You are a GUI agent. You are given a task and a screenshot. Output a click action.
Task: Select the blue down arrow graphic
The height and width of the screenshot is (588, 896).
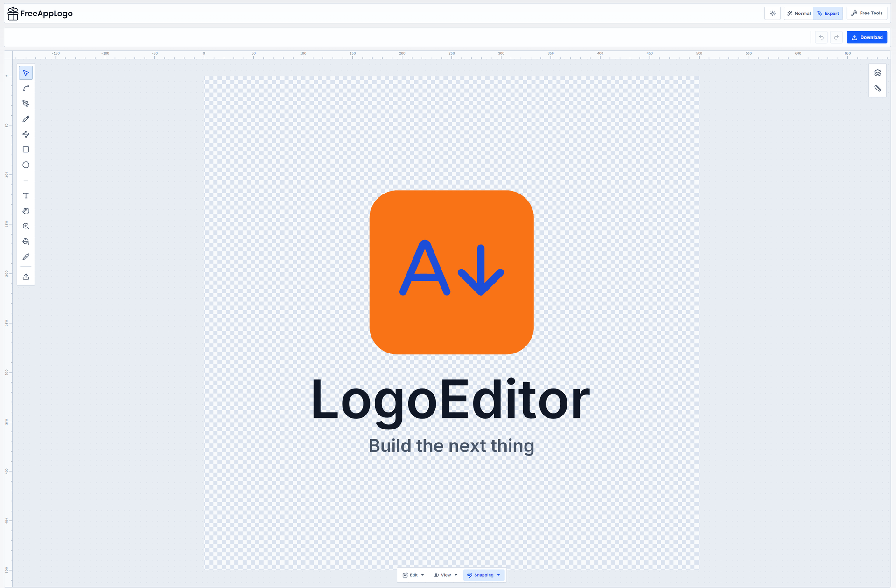[481, 270]
